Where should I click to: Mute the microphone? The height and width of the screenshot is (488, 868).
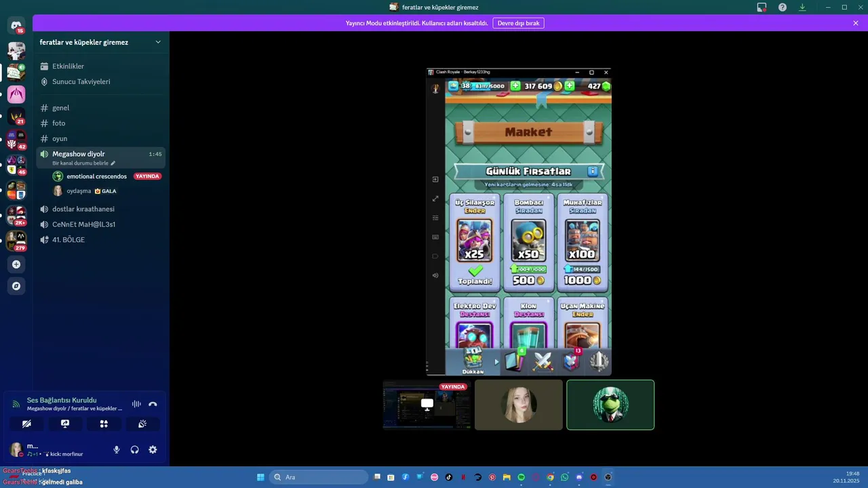117,449
